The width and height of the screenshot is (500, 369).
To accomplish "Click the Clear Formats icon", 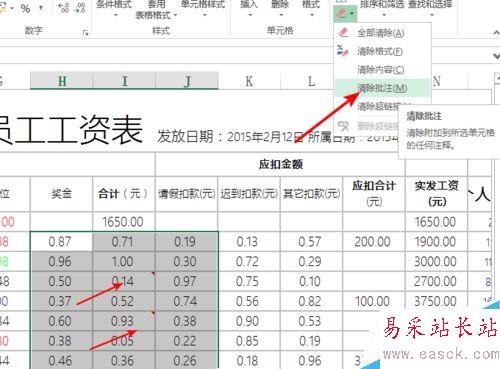I will click(x=343, y=51).
